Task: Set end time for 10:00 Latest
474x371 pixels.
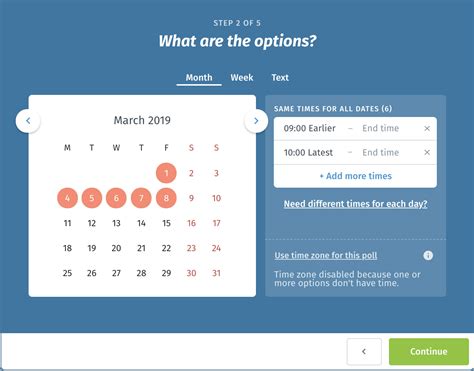Action: click(381, 152)
